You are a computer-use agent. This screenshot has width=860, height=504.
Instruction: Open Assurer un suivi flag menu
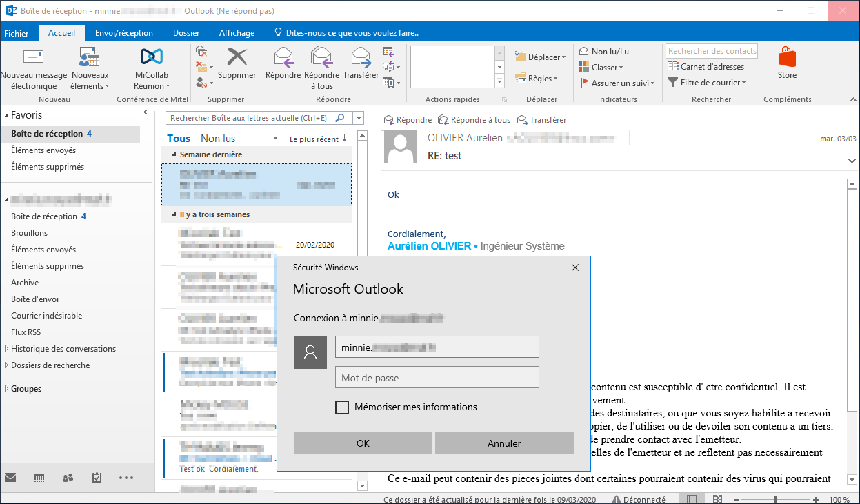click(x=618, y=83)
